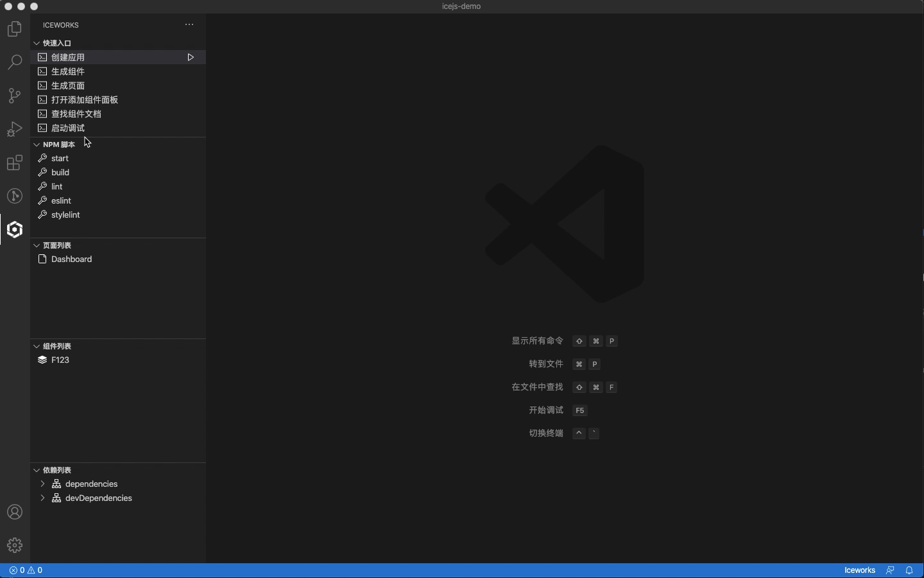The width and height of the screenshot is (924, 578).
Task: Select the 创建应用 quick entry
Action: pos(118,57)
